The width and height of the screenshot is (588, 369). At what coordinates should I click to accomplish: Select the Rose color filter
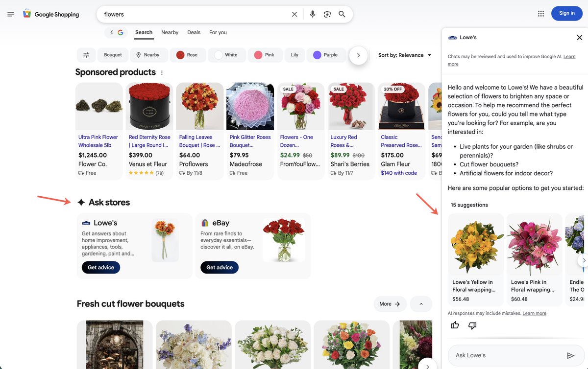pos(188,55)
